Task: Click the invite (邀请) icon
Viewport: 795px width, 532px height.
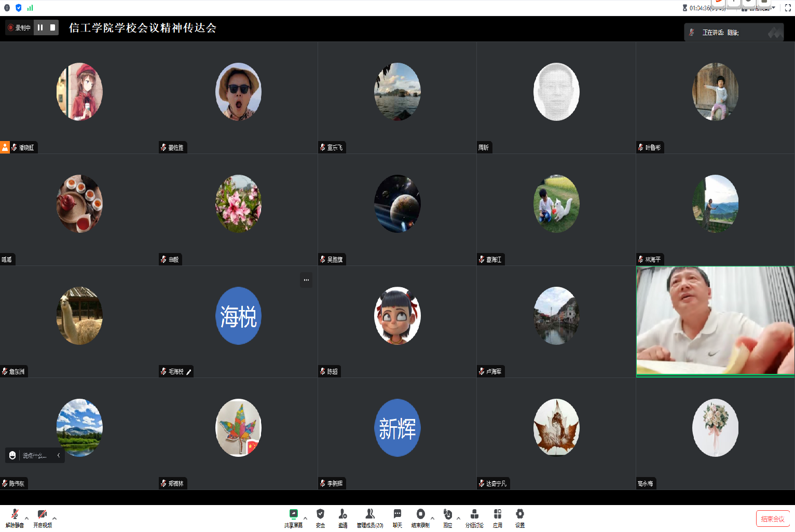Action: pyautogui.click(x=342, y=517)
